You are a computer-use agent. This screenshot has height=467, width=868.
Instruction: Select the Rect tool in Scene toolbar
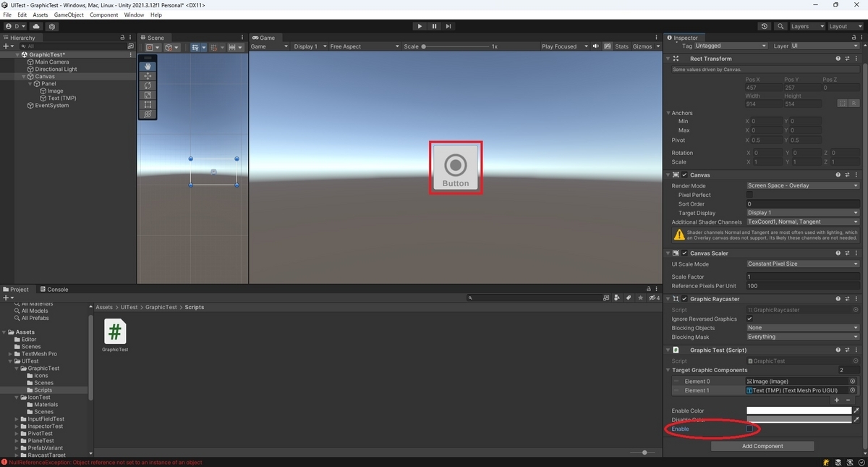click(x=148, y=104)
